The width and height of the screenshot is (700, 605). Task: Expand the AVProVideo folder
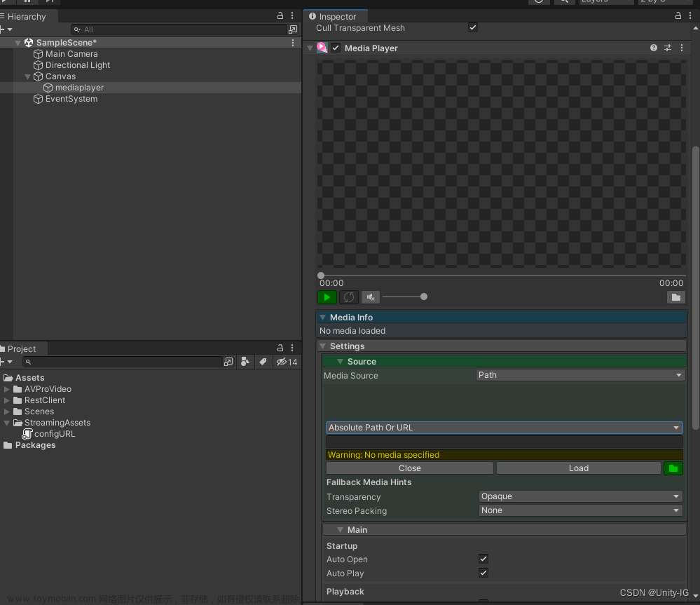7,389
